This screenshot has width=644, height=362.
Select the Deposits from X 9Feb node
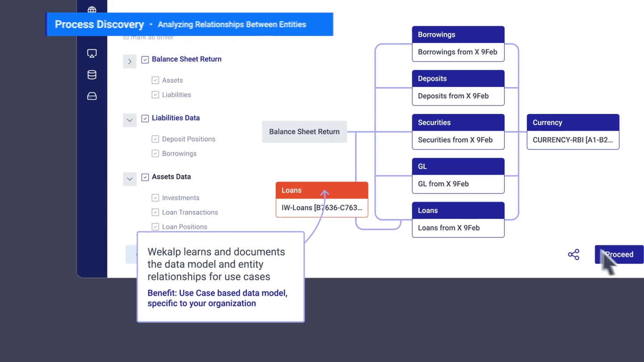coord(458,88)
